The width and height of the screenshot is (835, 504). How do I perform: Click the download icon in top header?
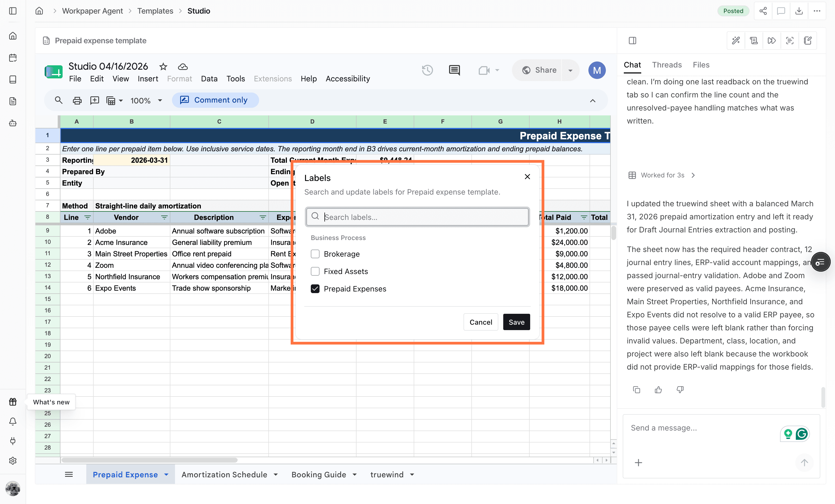(x=799, y=11)
